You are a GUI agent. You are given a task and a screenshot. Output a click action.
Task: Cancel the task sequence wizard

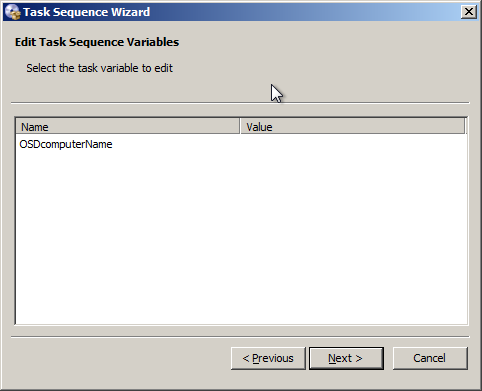(x=430, y=358)
